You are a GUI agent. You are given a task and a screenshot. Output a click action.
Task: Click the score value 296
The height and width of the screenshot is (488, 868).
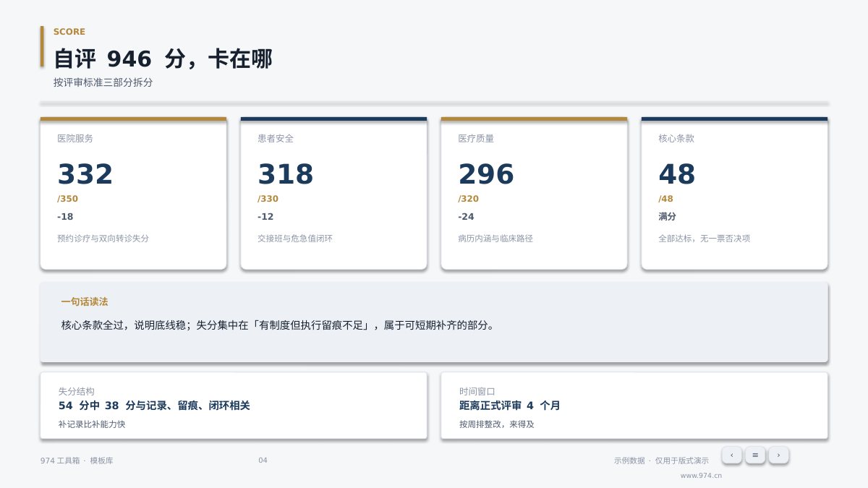[x=486, y=174]
